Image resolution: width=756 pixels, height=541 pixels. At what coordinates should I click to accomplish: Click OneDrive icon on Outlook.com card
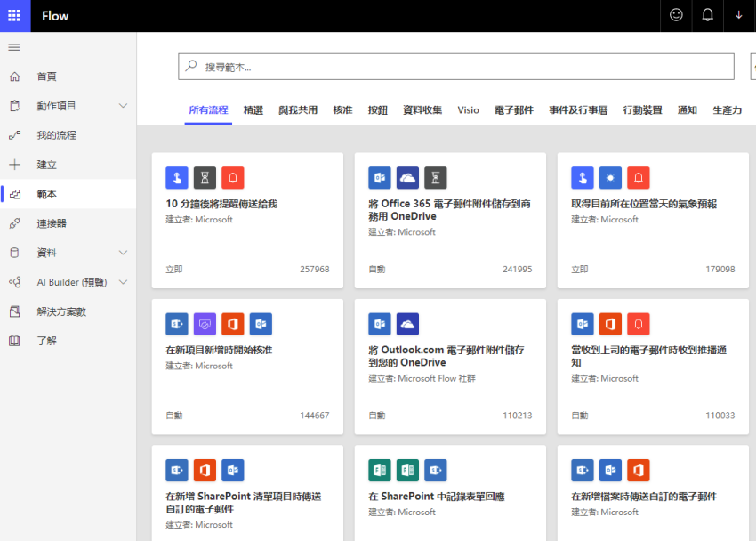point(408,324)
